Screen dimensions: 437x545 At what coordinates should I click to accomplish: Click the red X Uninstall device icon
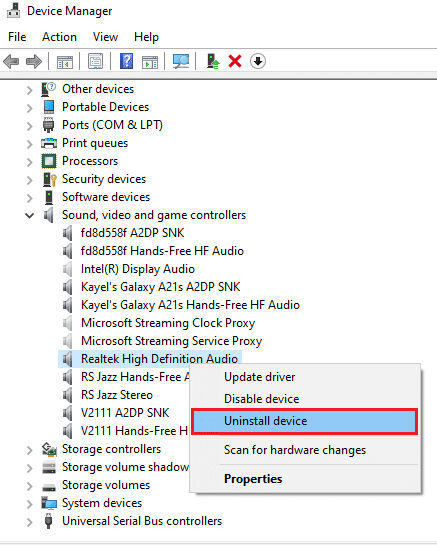click(235, 62)
